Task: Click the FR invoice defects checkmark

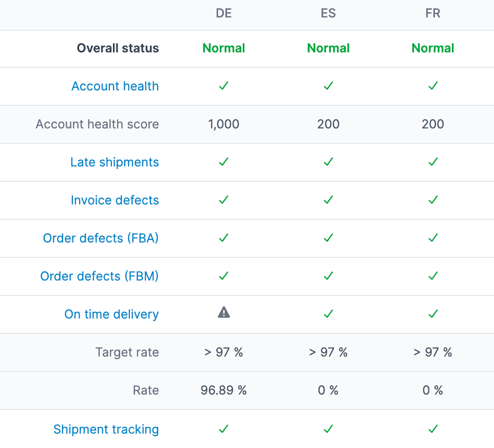Action: [432, 200]
